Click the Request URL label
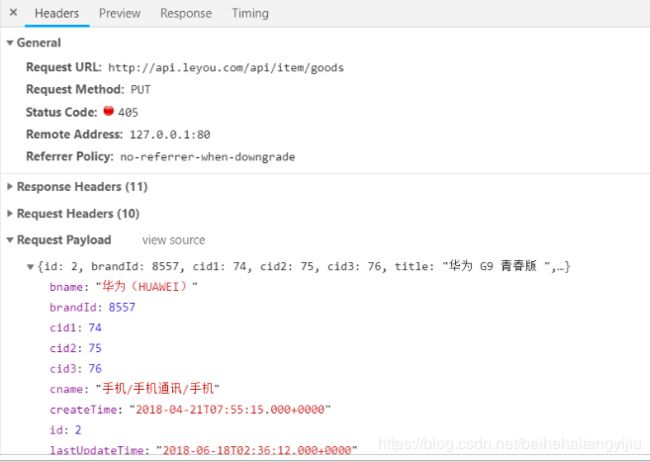Image resolution: width=650 pixels, height=462 pixels. [64, 67]
